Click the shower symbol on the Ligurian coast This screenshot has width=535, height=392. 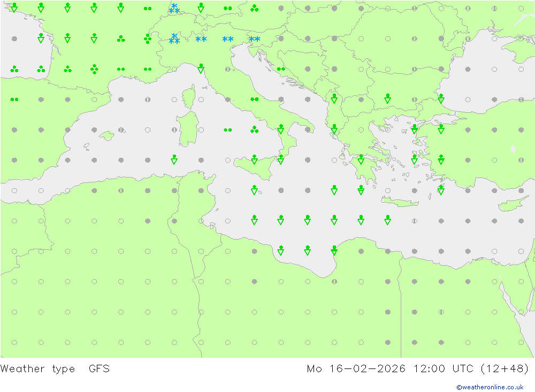pos(201,68)
